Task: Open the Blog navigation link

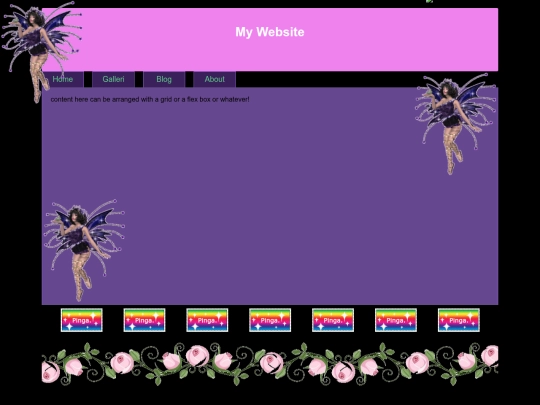Action: click(164, 79)
